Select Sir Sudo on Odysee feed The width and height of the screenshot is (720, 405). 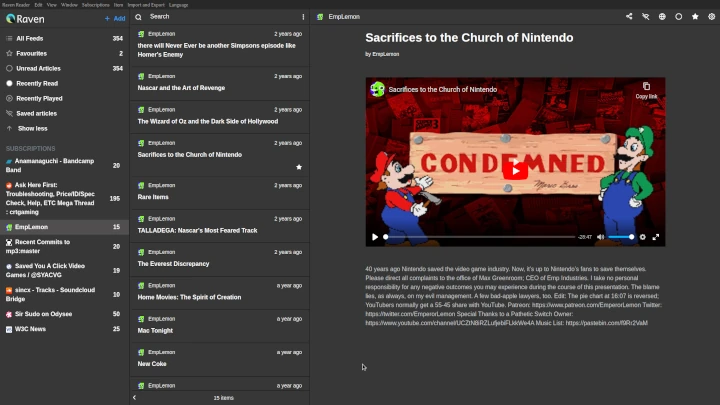click(64, 314)
